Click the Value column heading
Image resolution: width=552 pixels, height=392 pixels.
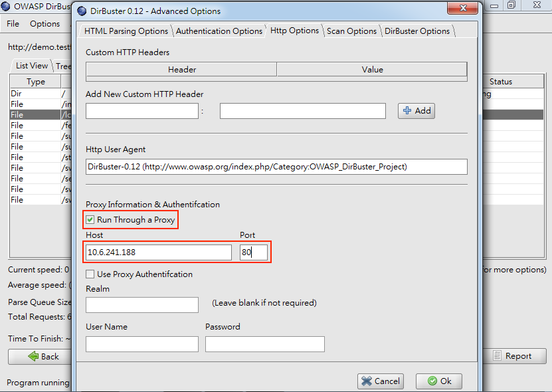372,69
